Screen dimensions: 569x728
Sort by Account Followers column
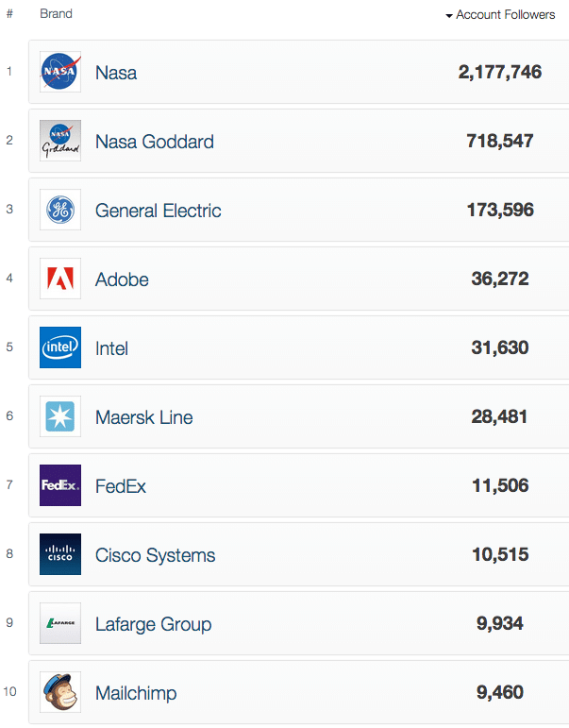click(x=506, y=15)
